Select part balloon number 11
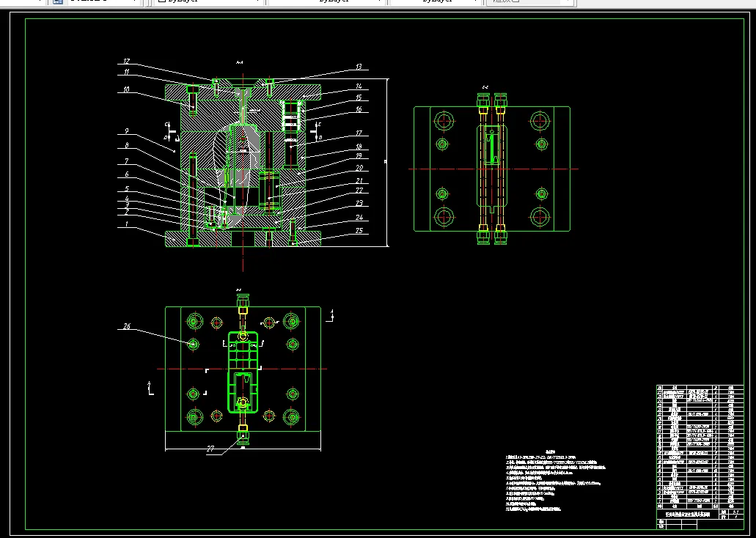 (126, 73)
